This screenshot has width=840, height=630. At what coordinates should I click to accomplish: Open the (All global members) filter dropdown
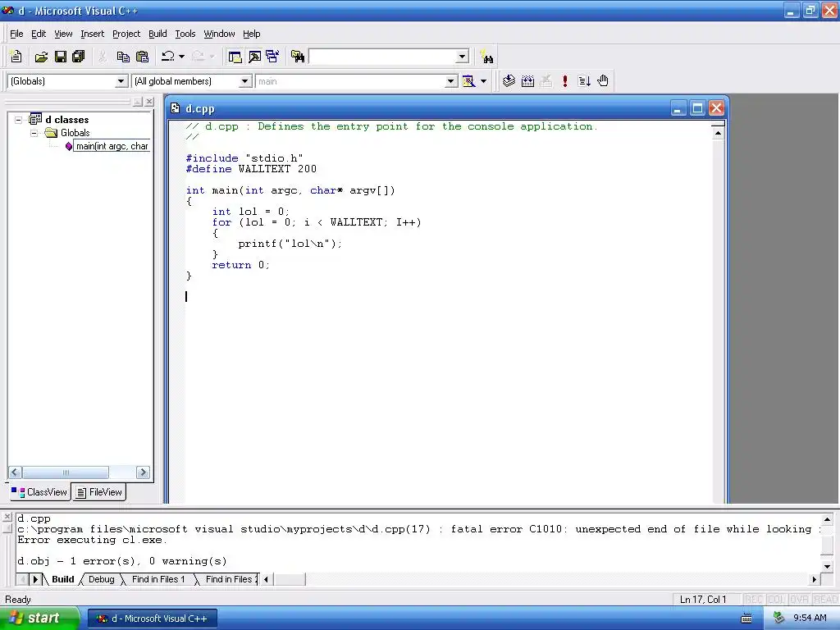coord(244,81)
